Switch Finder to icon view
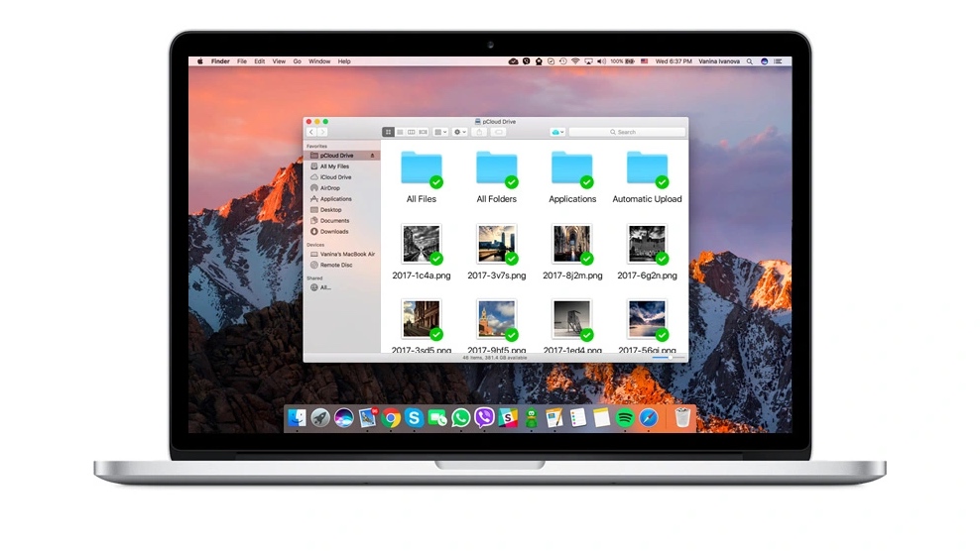Screen dimensions: 980x551 (388, 132)
